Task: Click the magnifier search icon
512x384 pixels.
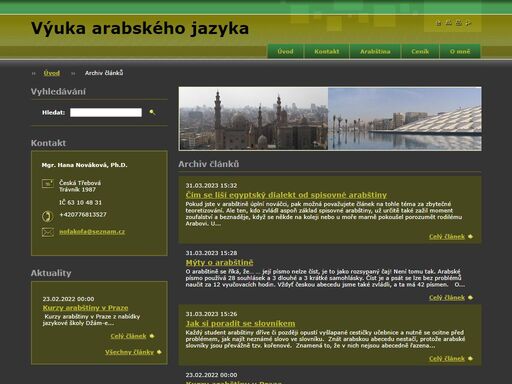Action: pos(152,112)
